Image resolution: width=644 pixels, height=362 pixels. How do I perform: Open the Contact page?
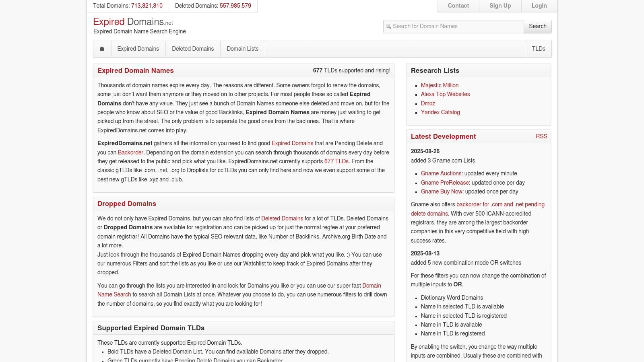(x=458, y=6)
